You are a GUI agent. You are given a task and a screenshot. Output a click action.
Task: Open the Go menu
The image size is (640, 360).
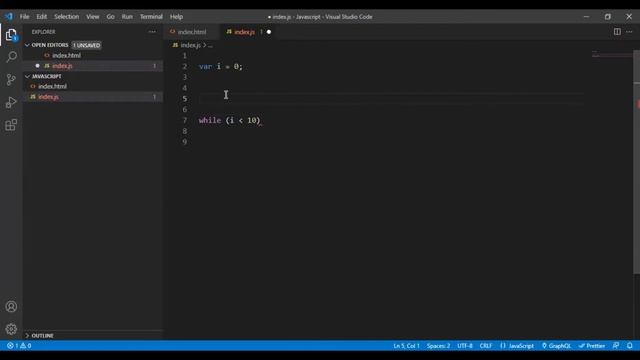111,17
